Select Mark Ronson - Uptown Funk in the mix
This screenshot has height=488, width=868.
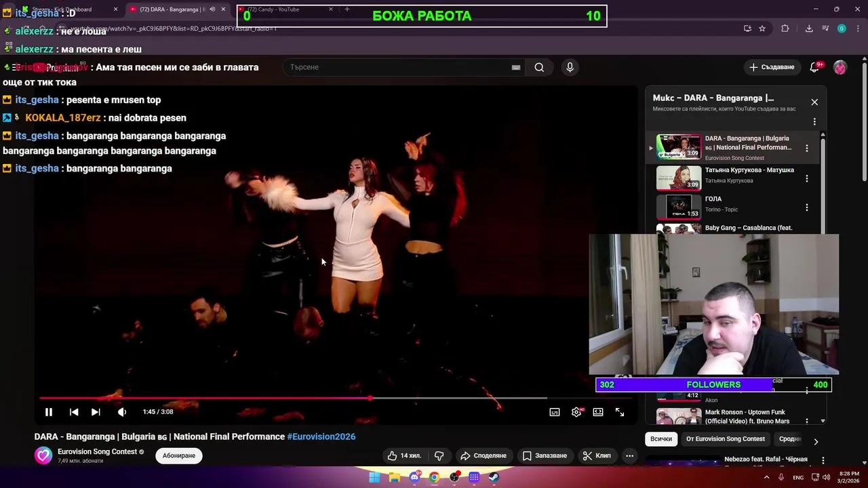[x=731, y=415]
